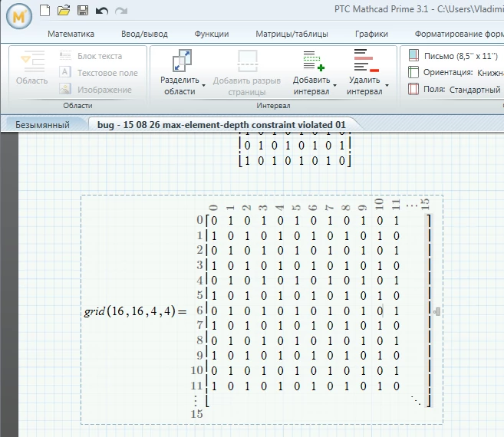Open a file with the folder icon
The image size is (504, 437).
coord(64,10)
